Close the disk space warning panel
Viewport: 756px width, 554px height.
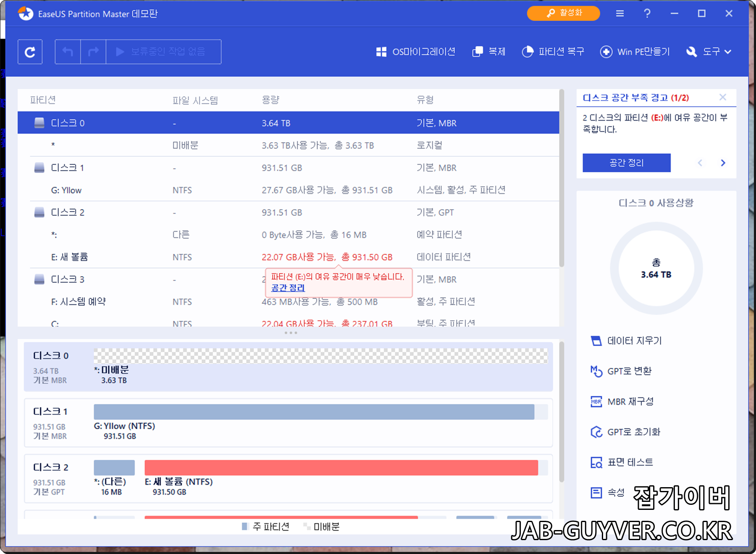pos(723,97)
